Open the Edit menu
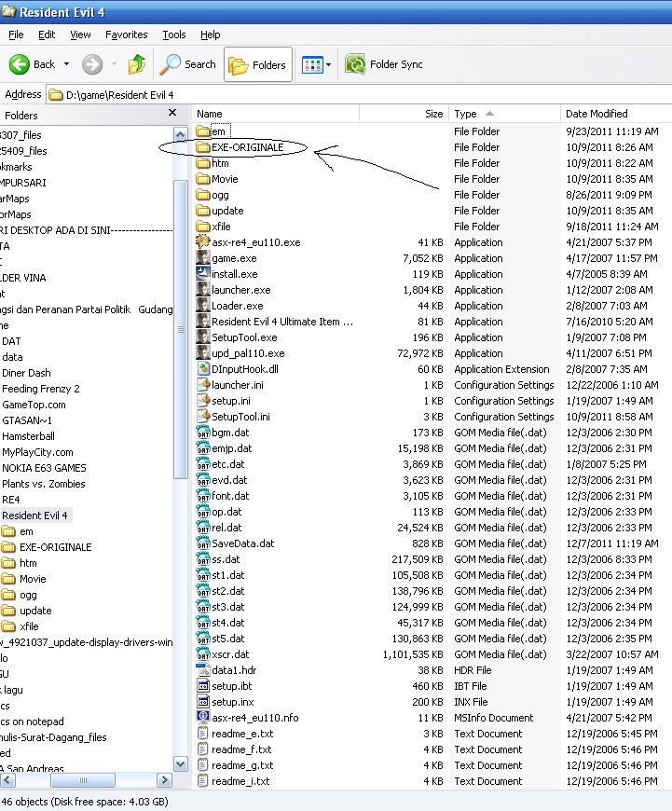The height and width of the screenshot is (811, 672). click(47, 34)
